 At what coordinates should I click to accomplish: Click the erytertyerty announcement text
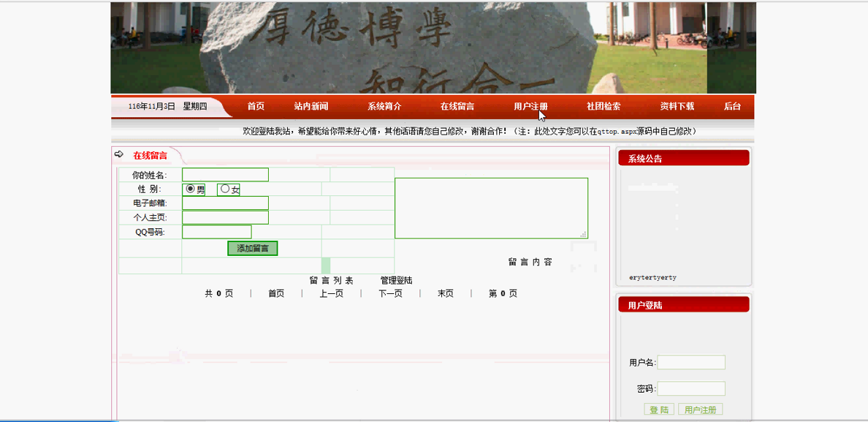pos(652,277)
